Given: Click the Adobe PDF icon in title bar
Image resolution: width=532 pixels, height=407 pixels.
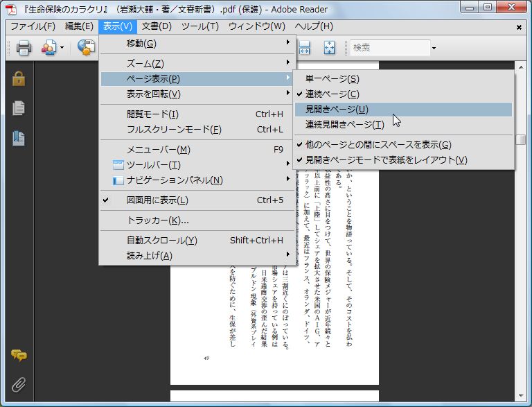Looking at the screenshot, I should pos(11,10).
